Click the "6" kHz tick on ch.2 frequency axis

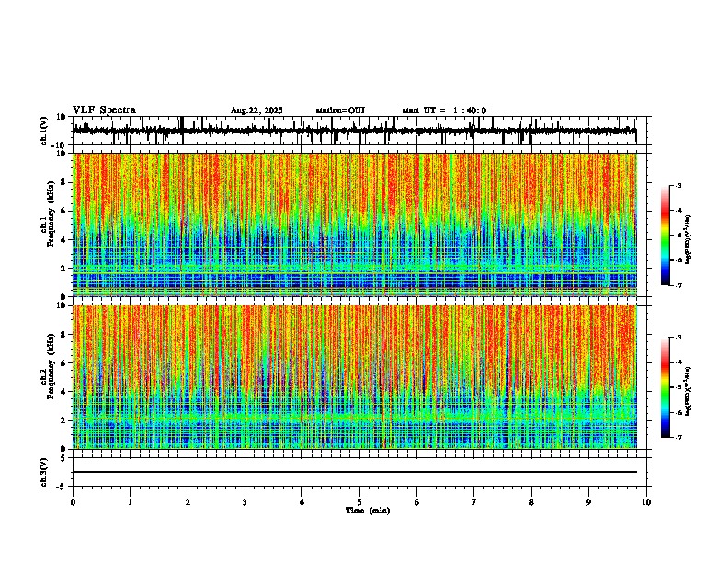tap(63, 363)
